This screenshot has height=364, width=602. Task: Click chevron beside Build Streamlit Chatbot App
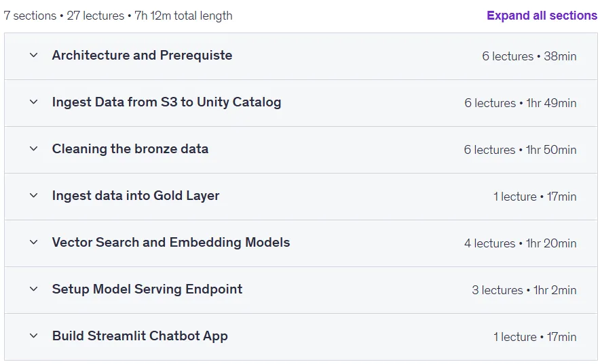pos(34,336)
